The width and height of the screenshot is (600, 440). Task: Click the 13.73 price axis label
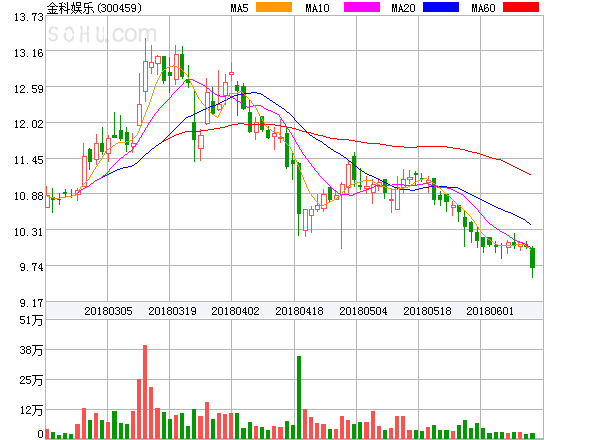pos(29,17)
